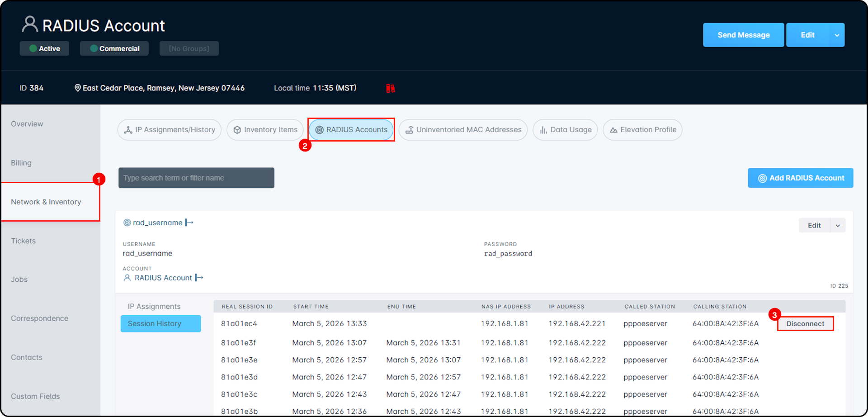Click the red book icon near local time

390,88
